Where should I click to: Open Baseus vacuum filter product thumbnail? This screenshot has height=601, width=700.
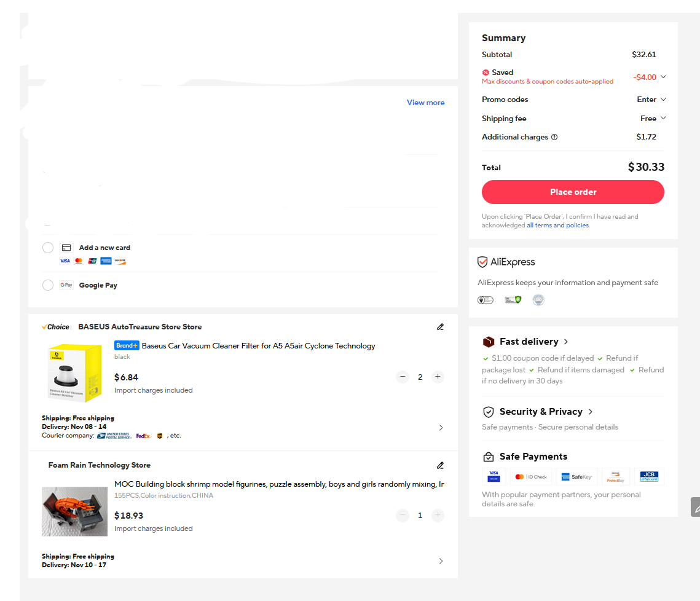pos(74,372)
